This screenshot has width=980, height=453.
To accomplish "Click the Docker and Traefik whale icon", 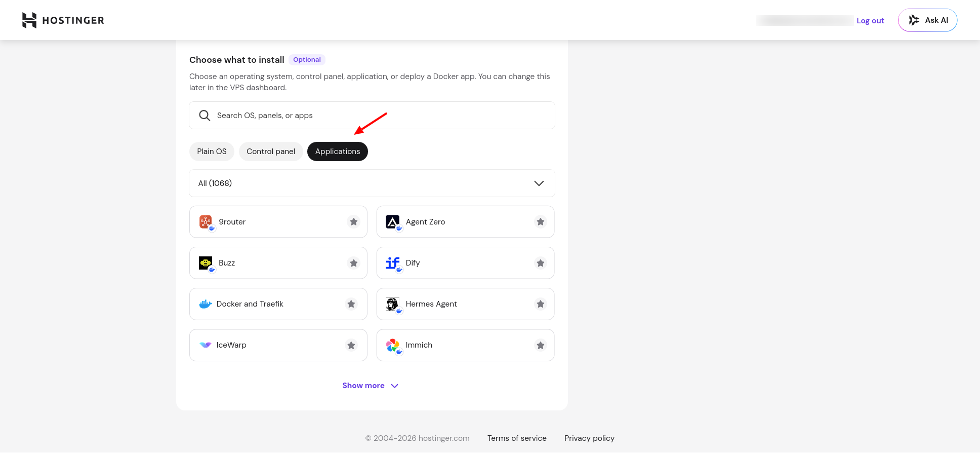I will (x=205, y=304).
